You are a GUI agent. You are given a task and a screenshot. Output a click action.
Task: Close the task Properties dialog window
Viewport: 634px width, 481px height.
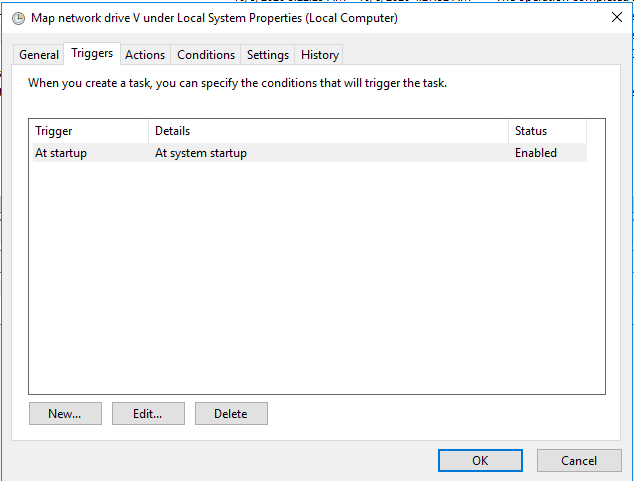615,17
